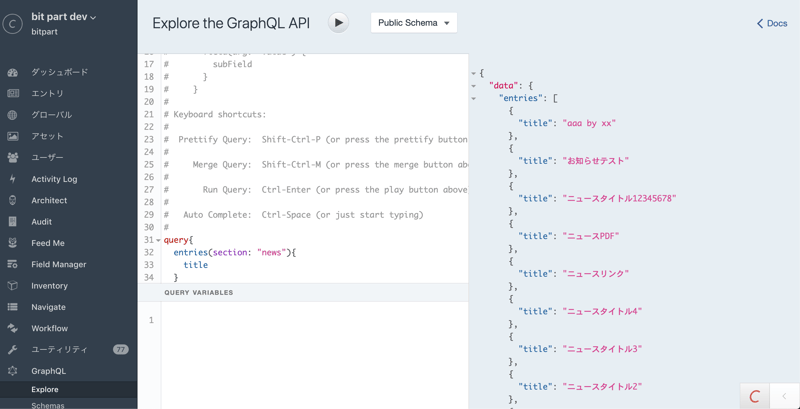The image size is (800, 409).
Task: Click the Query Variables header
Action: coord(199,293)
